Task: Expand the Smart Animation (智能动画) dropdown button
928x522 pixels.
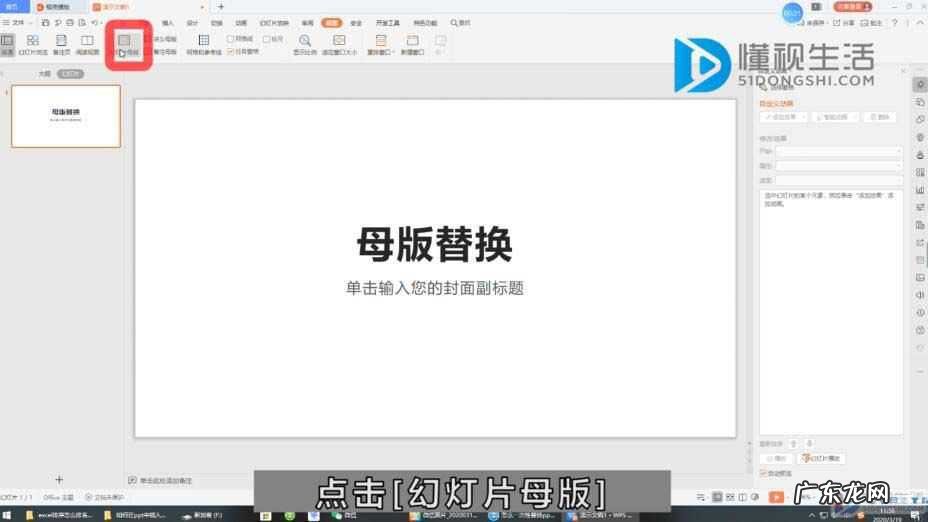Action: 834,117
